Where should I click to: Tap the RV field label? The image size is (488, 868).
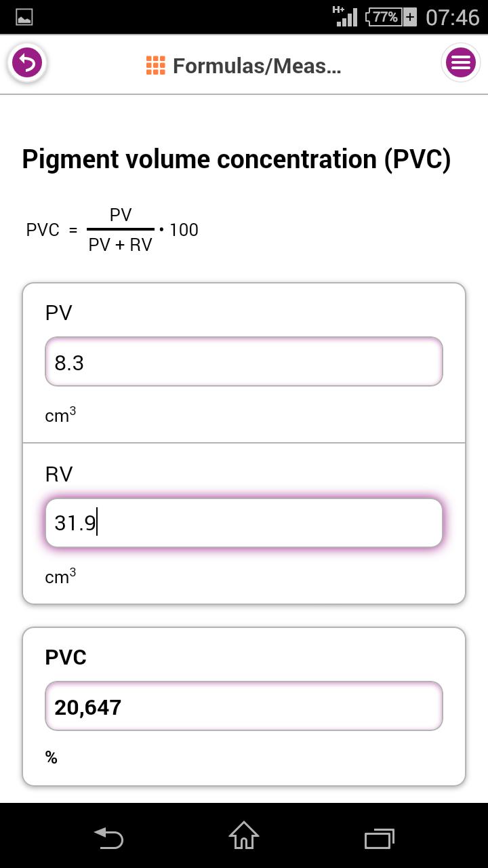click(59, 474)
